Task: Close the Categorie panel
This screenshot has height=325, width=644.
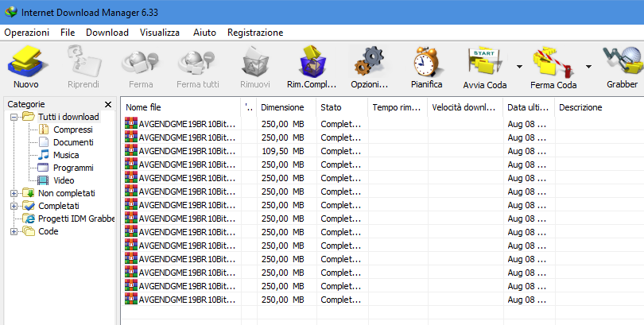Action: (x=108, y=105)
